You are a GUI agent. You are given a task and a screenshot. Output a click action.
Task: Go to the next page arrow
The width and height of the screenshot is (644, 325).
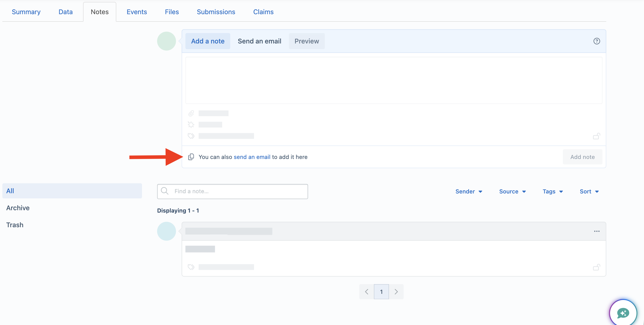tap(396, 291)
